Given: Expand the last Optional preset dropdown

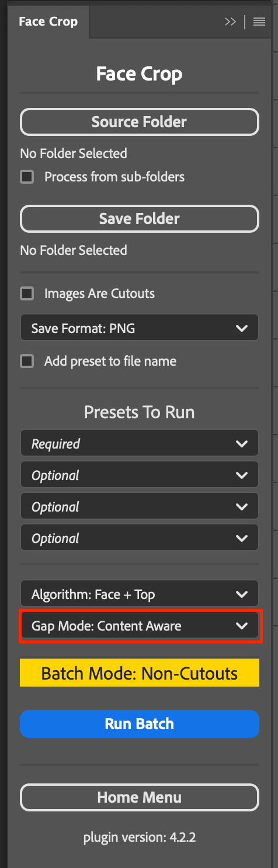Looking at the screenshot, I should tap(139, 538).
